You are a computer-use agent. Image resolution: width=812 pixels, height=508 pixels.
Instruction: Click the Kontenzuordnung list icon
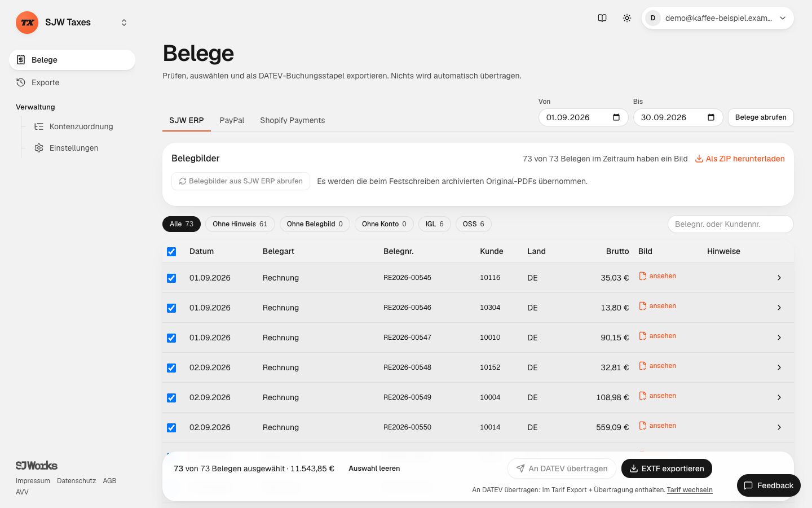point(39,126)
